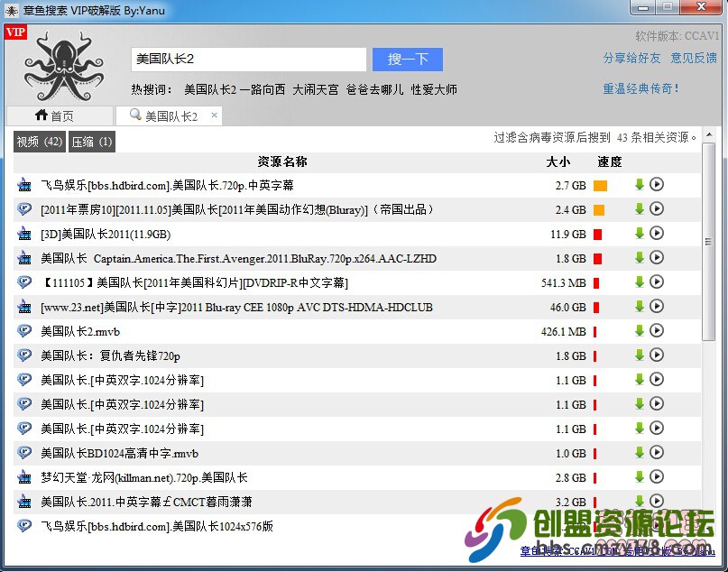Download 美国队长2.rmvb
Viewport: 728px width, 572px height.
coord(640,330)
